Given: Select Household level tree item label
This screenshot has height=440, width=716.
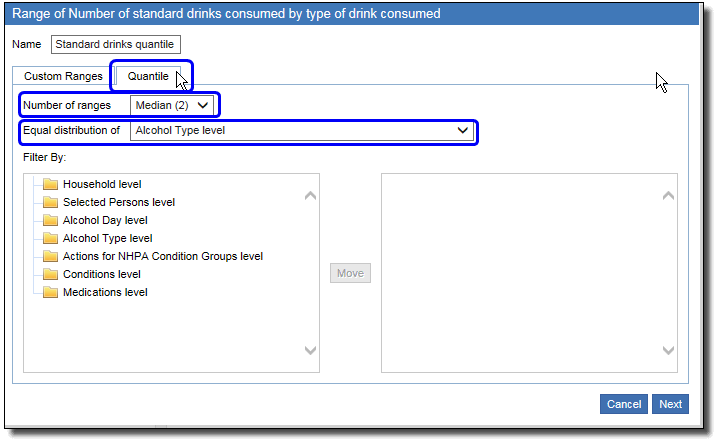Looking at the screenshot, I should (x=102, y=184).
